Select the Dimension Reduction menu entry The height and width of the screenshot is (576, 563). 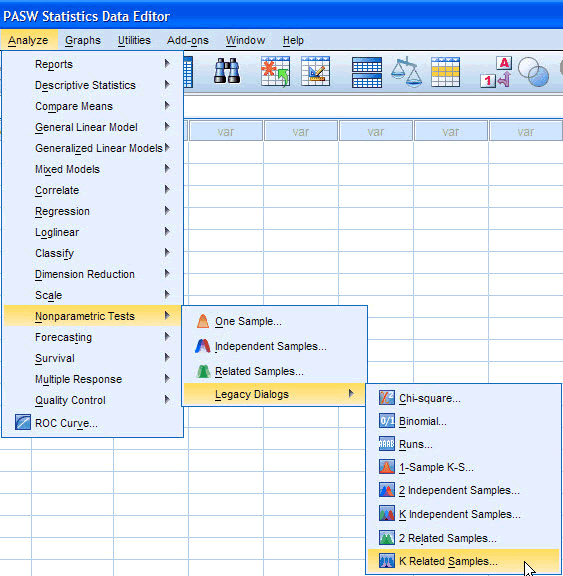(92, 274)
